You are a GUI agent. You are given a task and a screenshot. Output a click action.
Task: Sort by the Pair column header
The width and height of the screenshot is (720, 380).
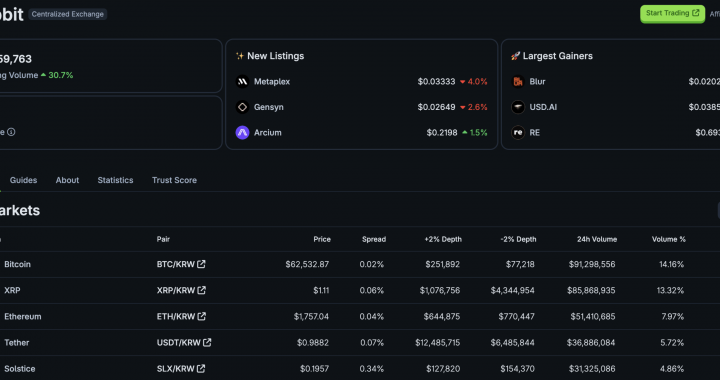[163, 239]
